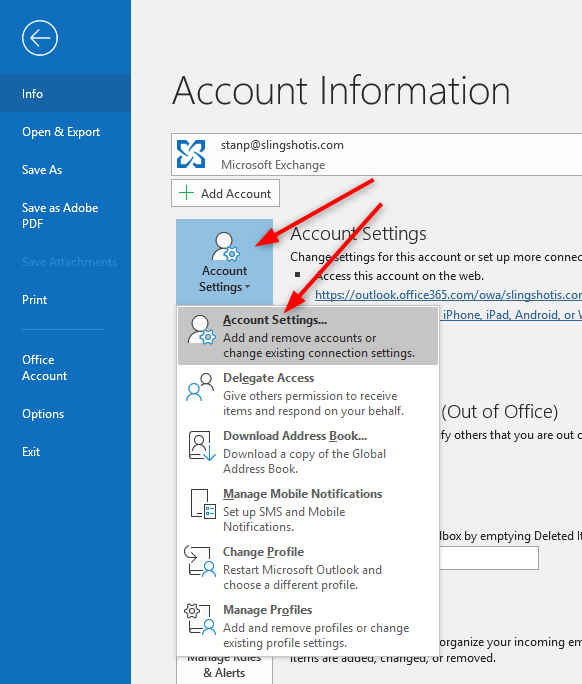Screen dimensions: 582x684
Task: Click the mailbox size progress bar
Action: coord(489,558)
